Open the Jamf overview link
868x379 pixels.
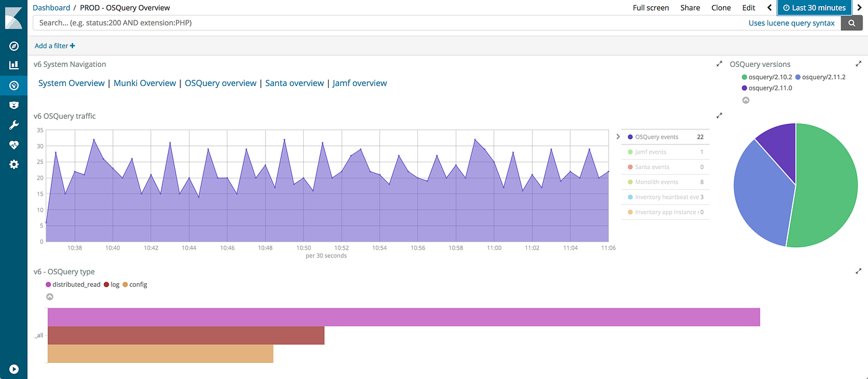pyautogui.click(x=360, y=83)
